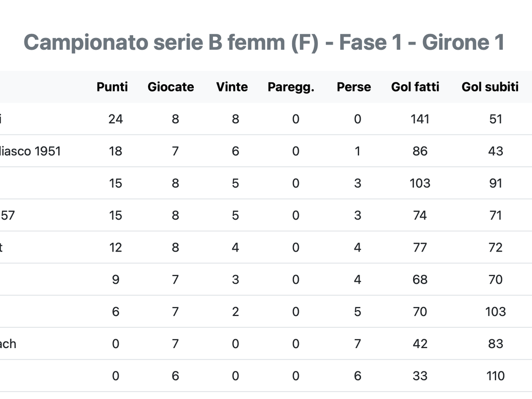The width and height of the screenshot is (532, 399).
Task: Click the 24 points cell
Action: tap(115, 119)
